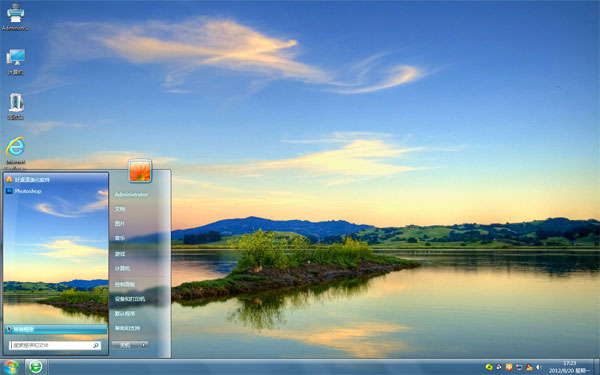Open the Computer (计算机) desktop icon

16,61
